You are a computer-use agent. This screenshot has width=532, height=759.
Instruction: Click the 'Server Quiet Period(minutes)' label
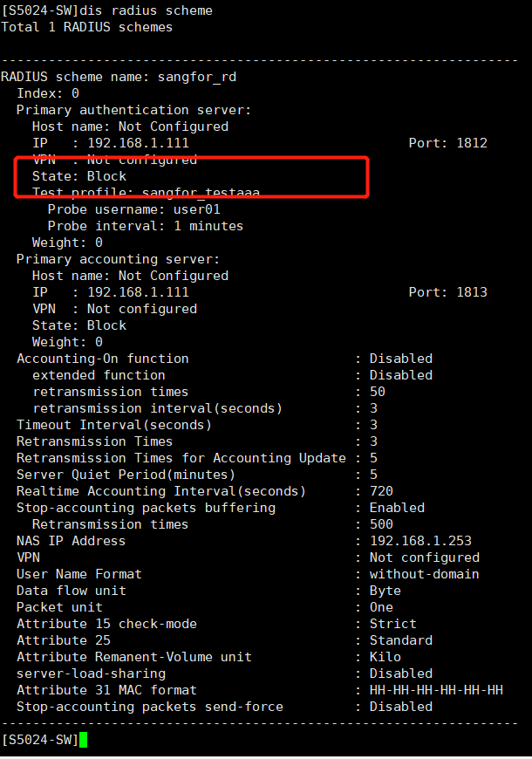pyautogui.click(x=126, y=475)
